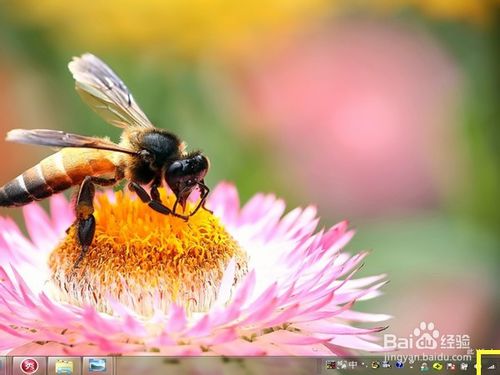
Task: Click the blue globe tray icon
Action: tap(399, 365)
